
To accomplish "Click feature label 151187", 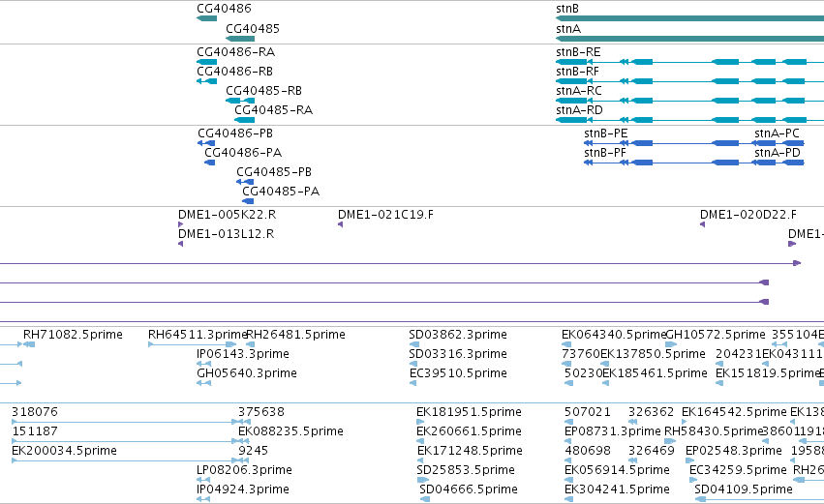I will pos(35,431).
